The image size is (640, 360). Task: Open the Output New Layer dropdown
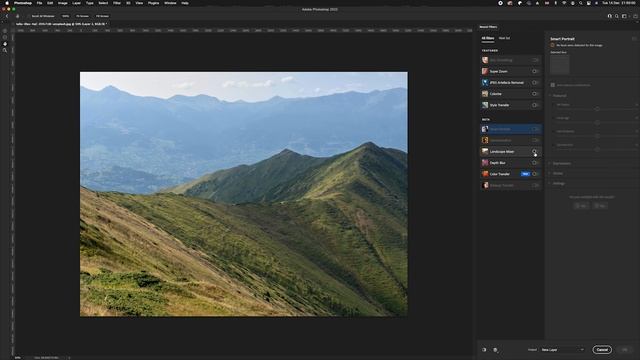562,350
